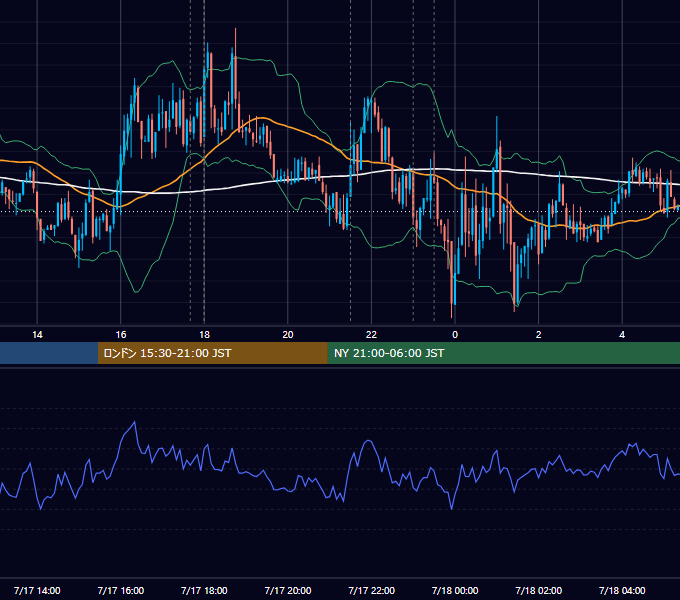
Task: Click the 20 hour axis label
Action: point(288,335)
